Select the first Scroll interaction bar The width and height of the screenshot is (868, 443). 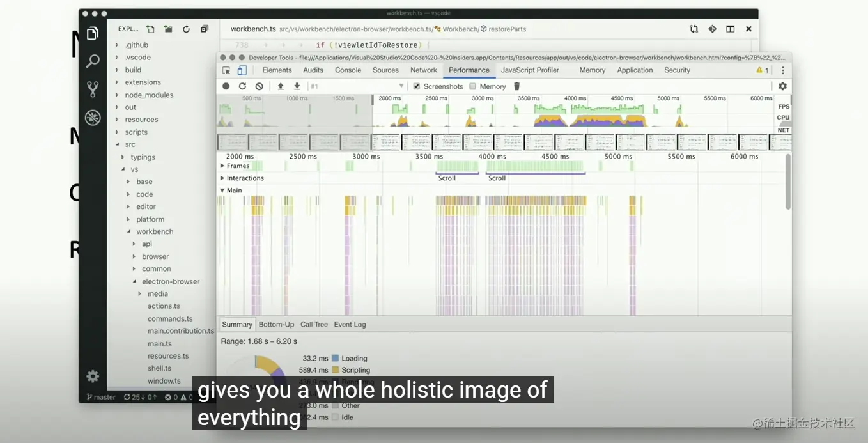point(457,173)
